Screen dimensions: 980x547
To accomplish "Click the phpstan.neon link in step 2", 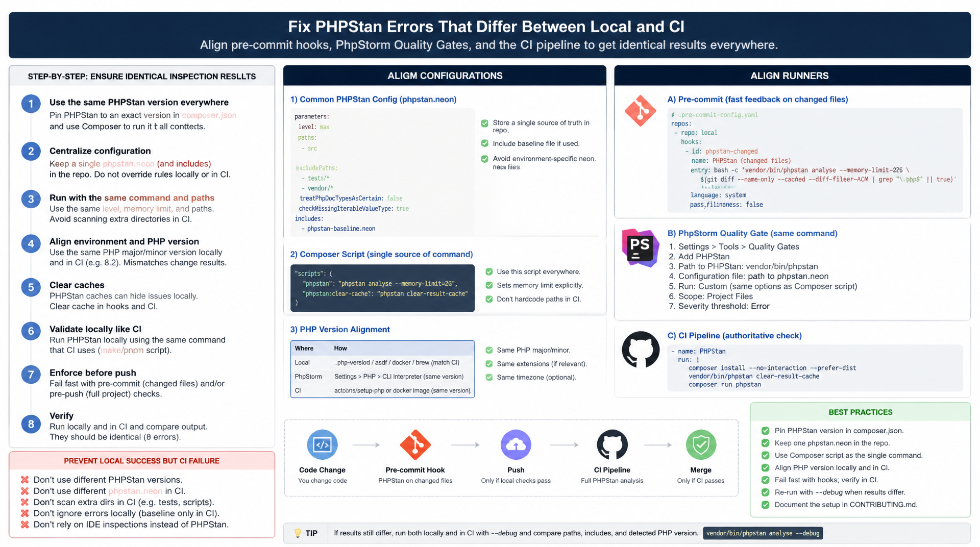I will click(x=129, y=164).
